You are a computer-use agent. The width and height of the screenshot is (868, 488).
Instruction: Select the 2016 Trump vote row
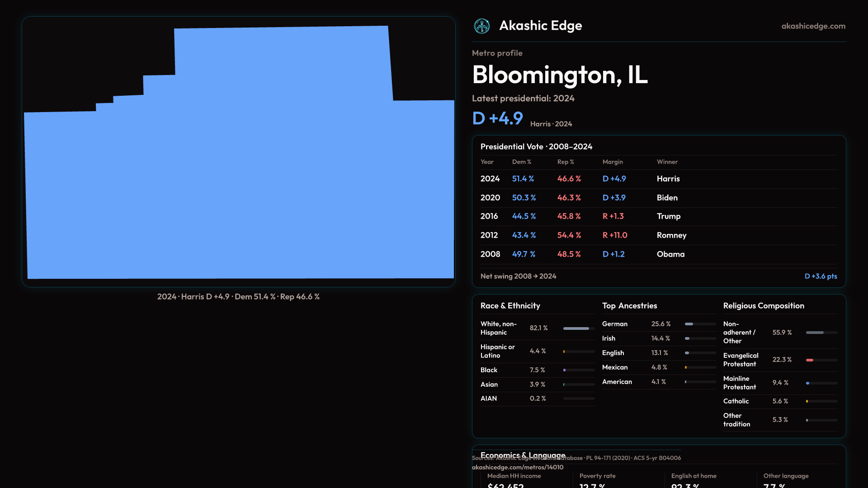(x=659, y=216)
